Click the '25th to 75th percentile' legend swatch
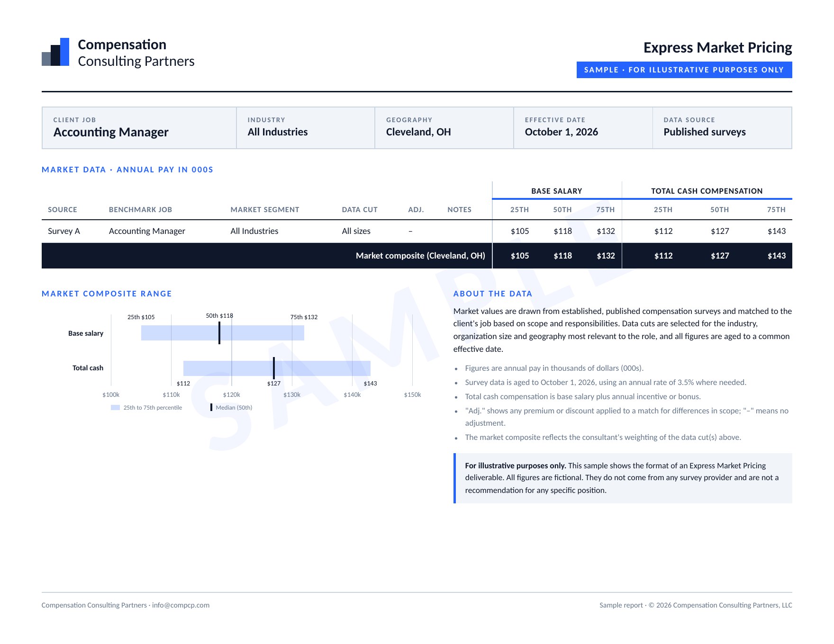Image resolution: width=834 pixels, height=644 pixels. (x=115, y=408)
